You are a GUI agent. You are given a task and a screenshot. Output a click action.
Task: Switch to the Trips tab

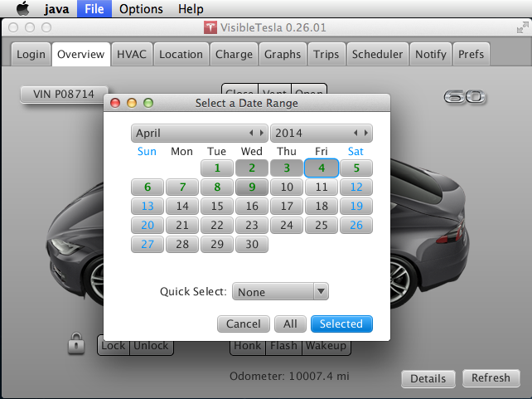326,54
